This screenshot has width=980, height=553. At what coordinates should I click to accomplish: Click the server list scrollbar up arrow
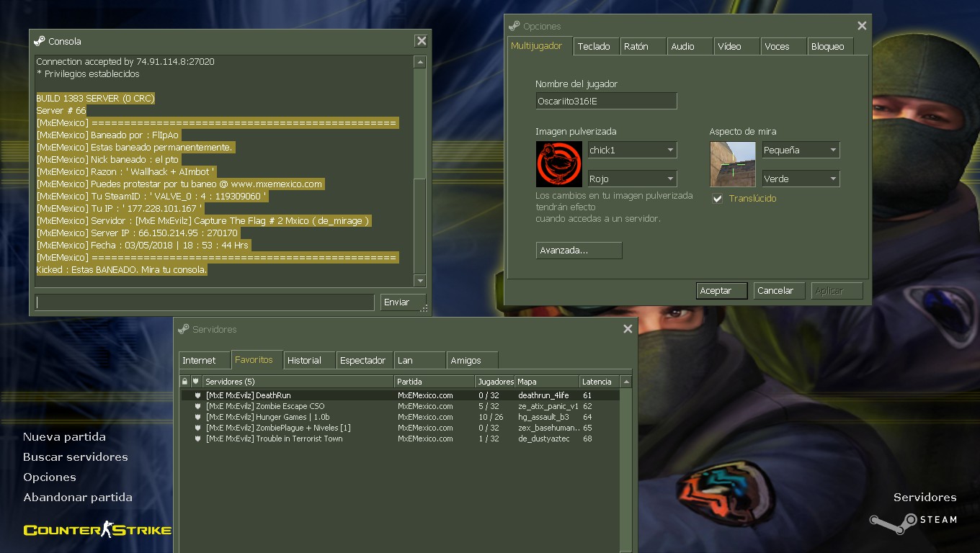pyautogui.click(x=626, y=382)
